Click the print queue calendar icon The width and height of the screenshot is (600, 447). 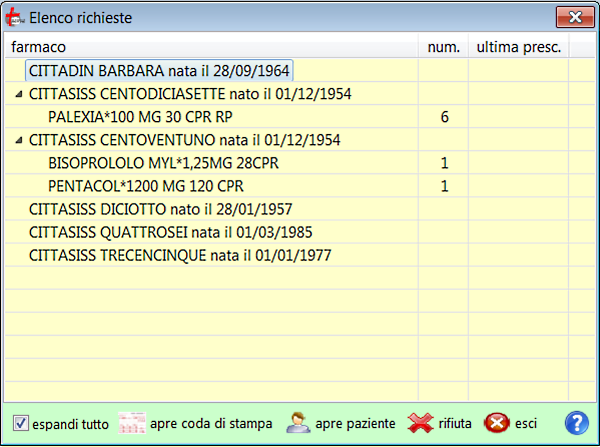coord(132,423)
